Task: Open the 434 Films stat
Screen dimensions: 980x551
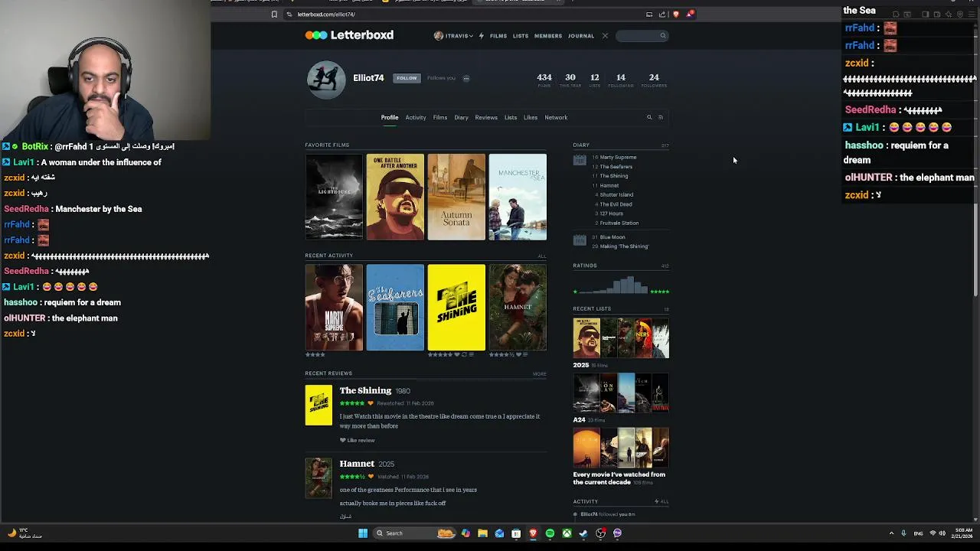Action: (x=544, y=80)
